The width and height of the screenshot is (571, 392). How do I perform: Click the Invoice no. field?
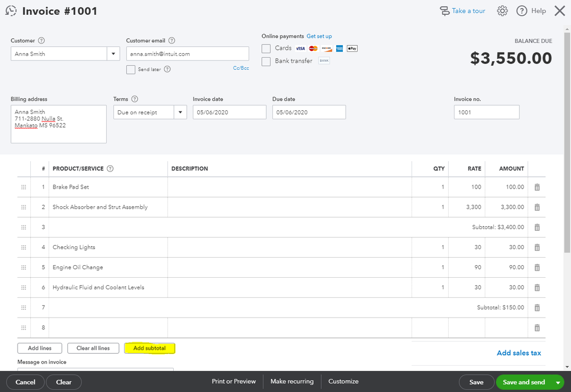tap(486, 112)
